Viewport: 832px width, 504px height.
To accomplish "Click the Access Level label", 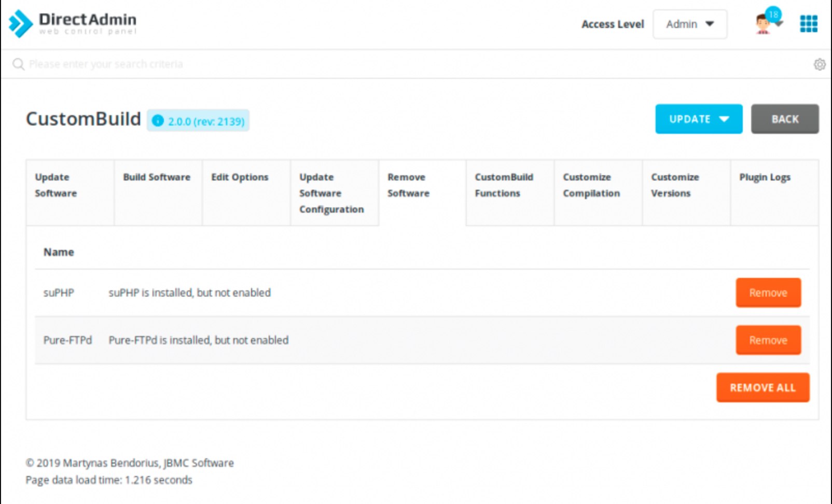I will pos(613,24).
